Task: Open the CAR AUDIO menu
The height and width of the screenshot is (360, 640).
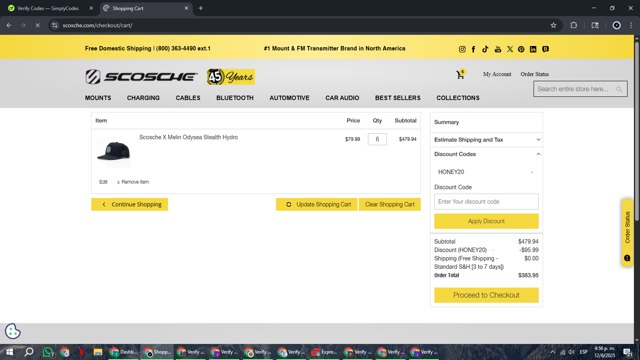Action: click(x=342, y=98)
